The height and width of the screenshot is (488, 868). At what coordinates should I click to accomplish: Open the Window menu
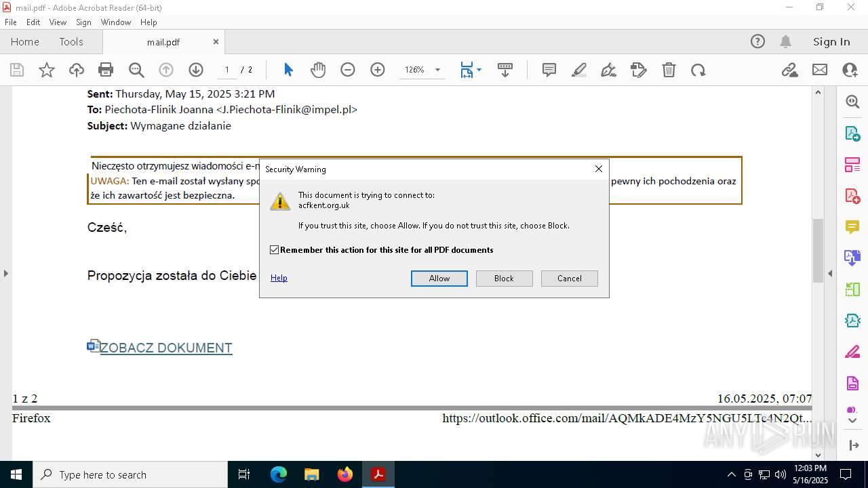coord(116,22)
